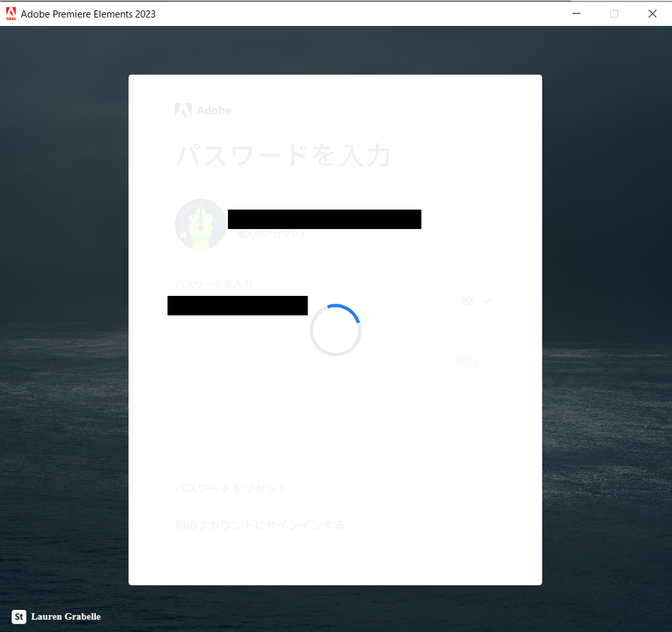Viewport: 672px width, 632px height.
Task: Click the パスワードを入力 heading
Action: coord(282,156)
